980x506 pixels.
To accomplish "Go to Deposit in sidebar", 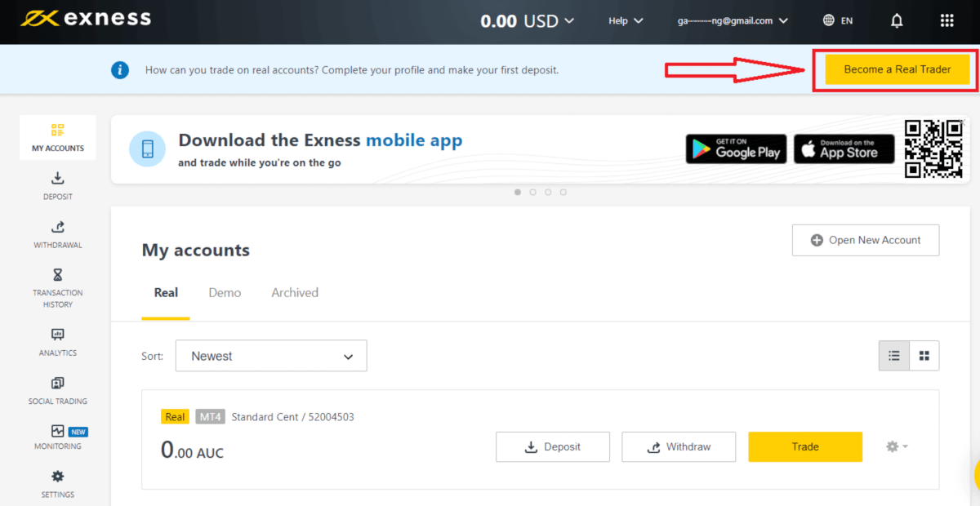I will point(58,186).
